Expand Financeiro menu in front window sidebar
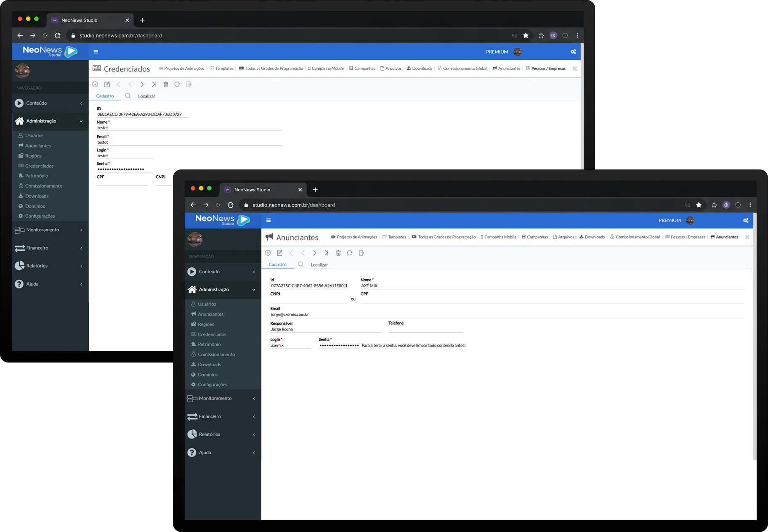The width and height of the screenshot is (768, 532). pyautogui.click(x=223, y=416)
